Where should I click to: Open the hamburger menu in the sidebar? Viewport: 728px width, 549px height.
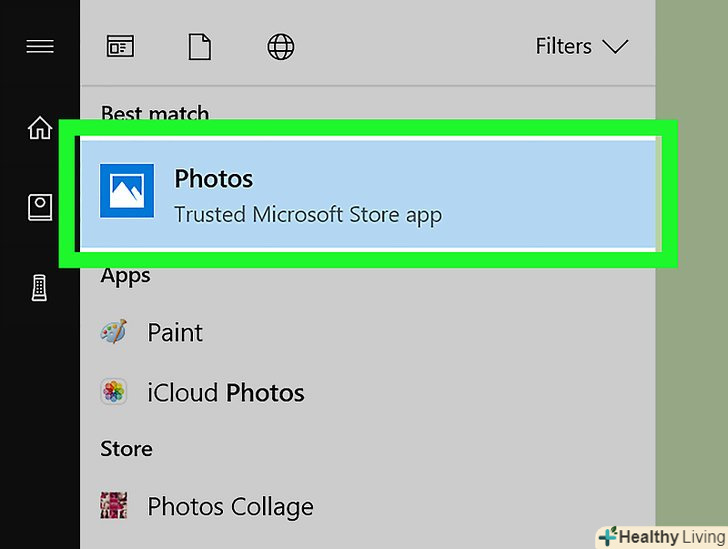pyautogui.click(x=40, y=47)
